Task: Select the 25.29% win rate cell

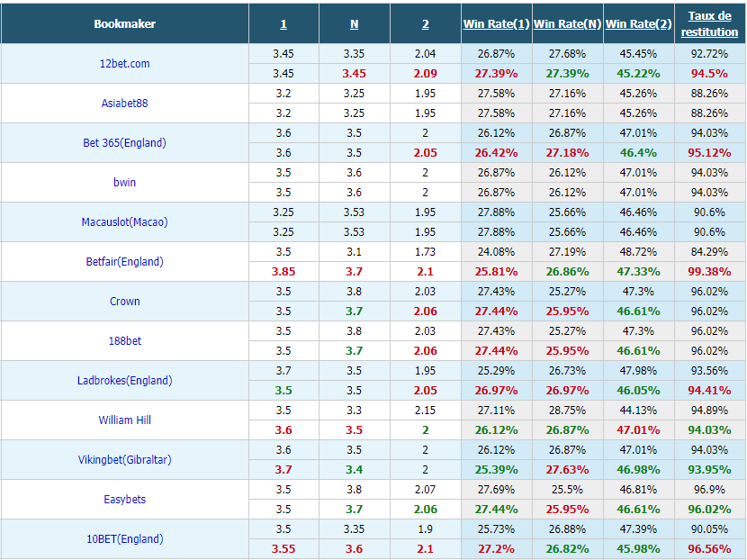Action: click(x=497, y=370)
